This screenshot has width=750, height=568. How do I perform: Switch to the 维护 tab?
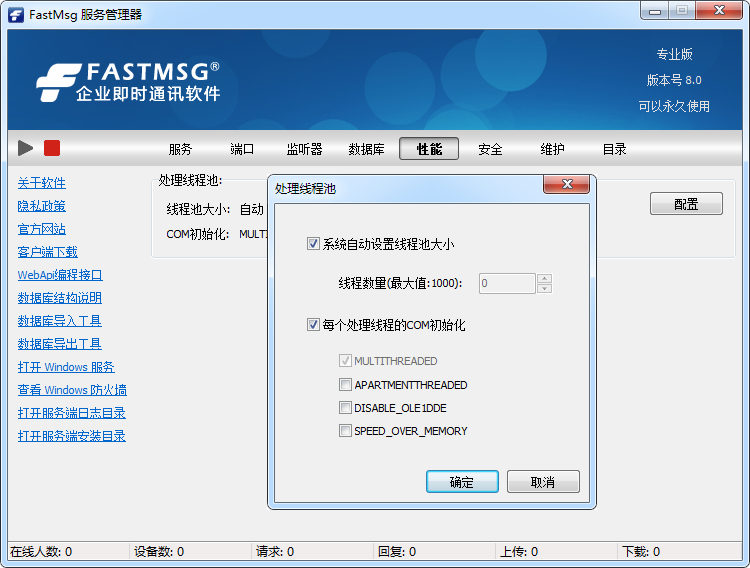(x=552, y=149)
